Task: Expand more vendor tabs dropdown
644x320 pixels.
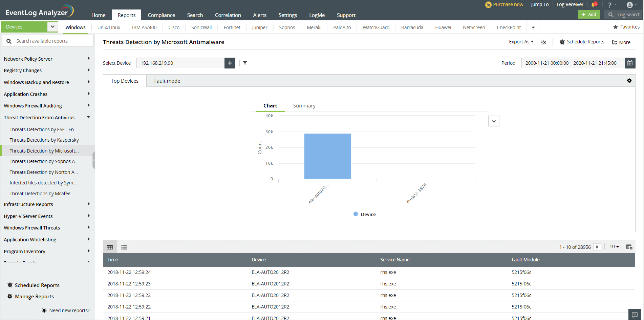Action: pyautogui.click(x=533, y=27)
